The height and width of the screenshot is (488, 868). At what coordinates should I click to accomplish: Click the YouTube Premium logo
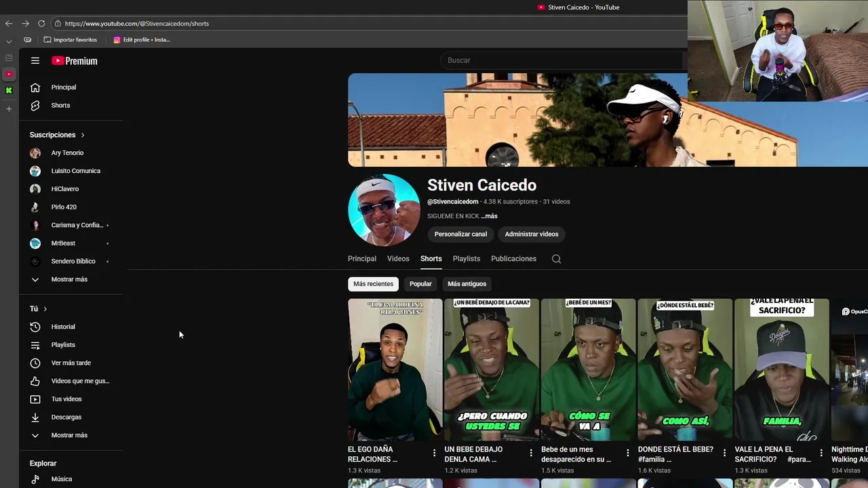75,60
